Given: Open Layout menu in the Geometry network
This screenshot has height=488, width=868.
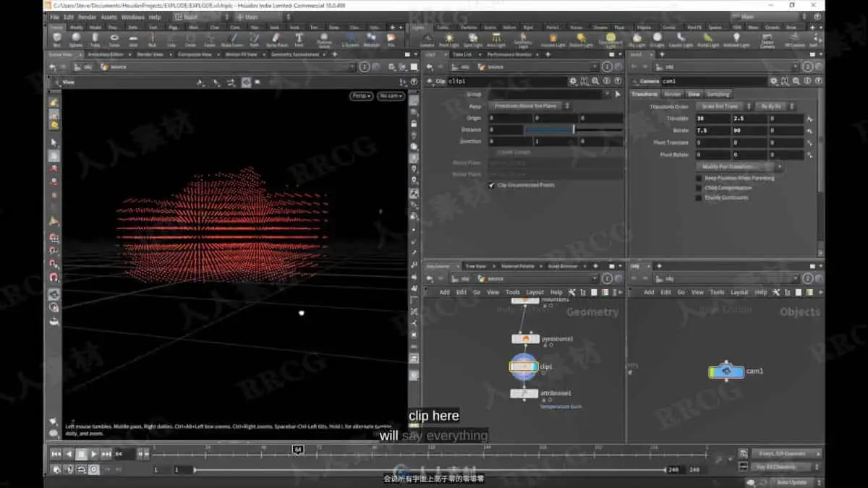Looking at the screenshot, I should pos(535,292).
